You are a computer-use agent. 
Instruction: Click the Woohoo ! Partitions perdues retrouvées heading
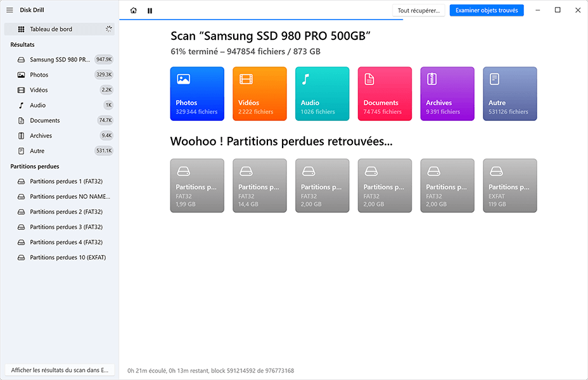(x=281, y=141)
